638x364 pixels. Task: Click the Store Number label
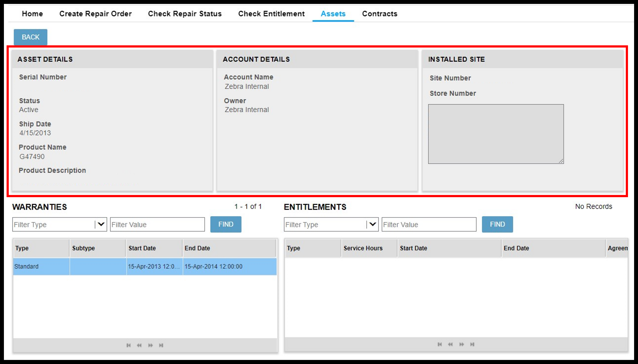coord(453,93)
